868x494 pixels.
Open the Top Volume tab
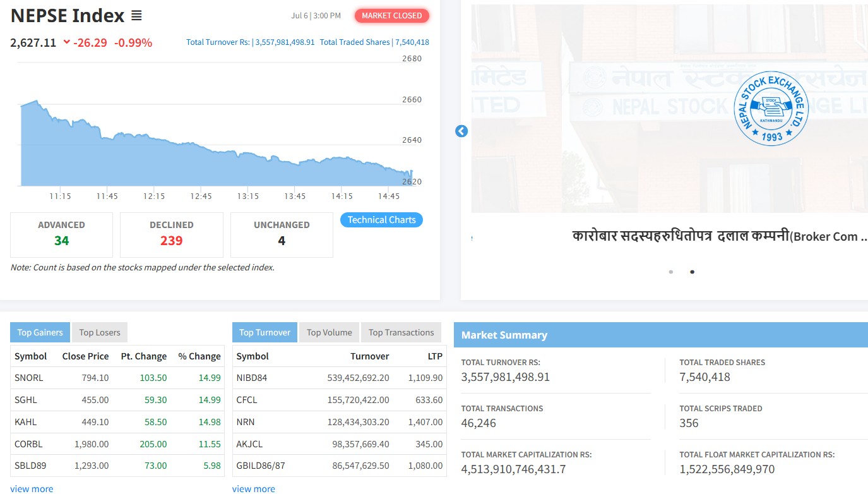[329, 332]
